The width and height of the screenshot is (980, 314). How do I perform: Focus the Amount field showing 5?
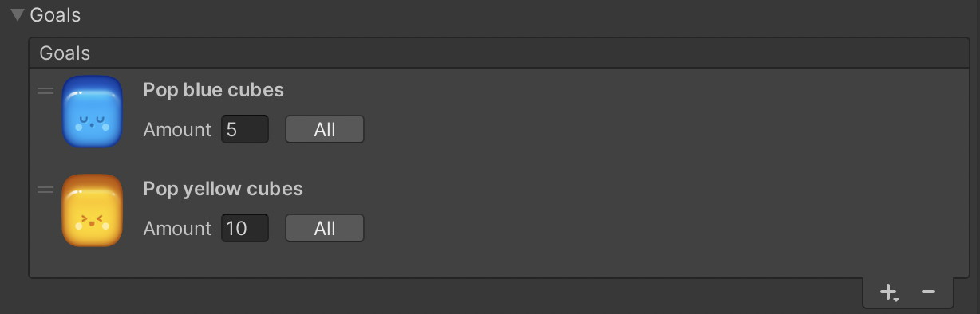[245, 129]
